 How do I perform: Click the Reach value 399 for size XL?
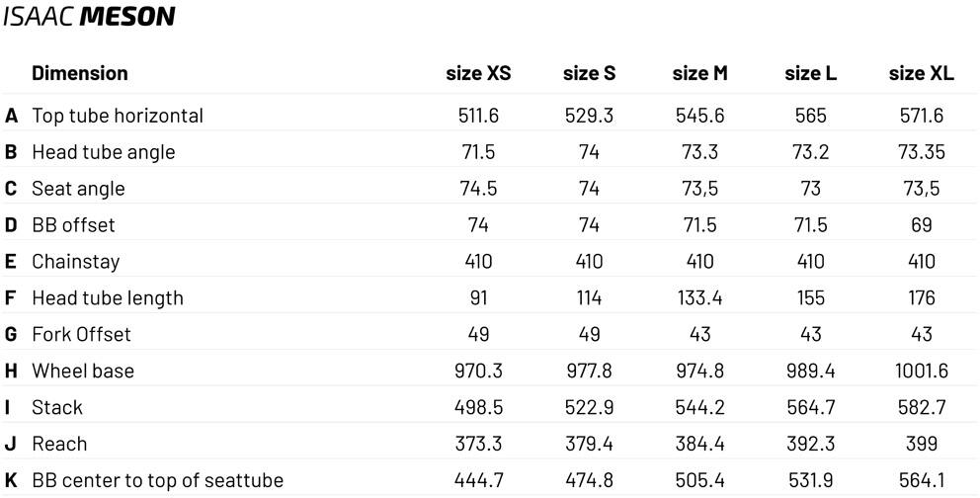(x=921, y=445)
